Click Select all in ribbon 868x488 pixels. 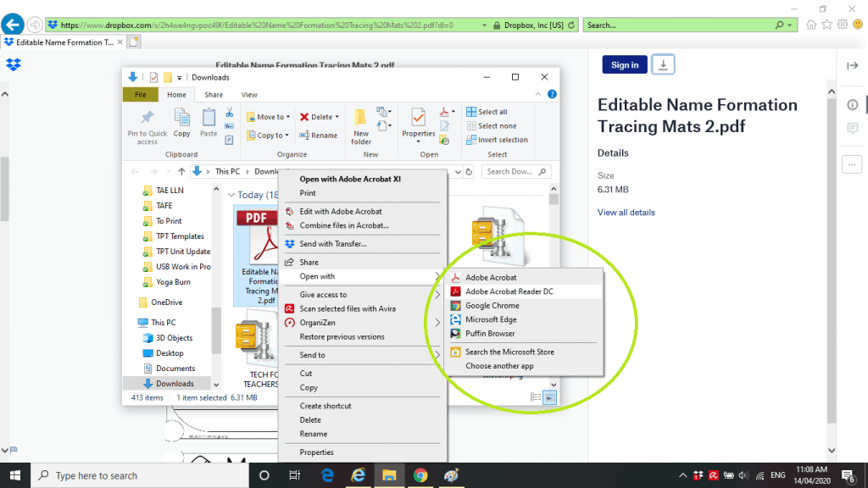point(487,112)
